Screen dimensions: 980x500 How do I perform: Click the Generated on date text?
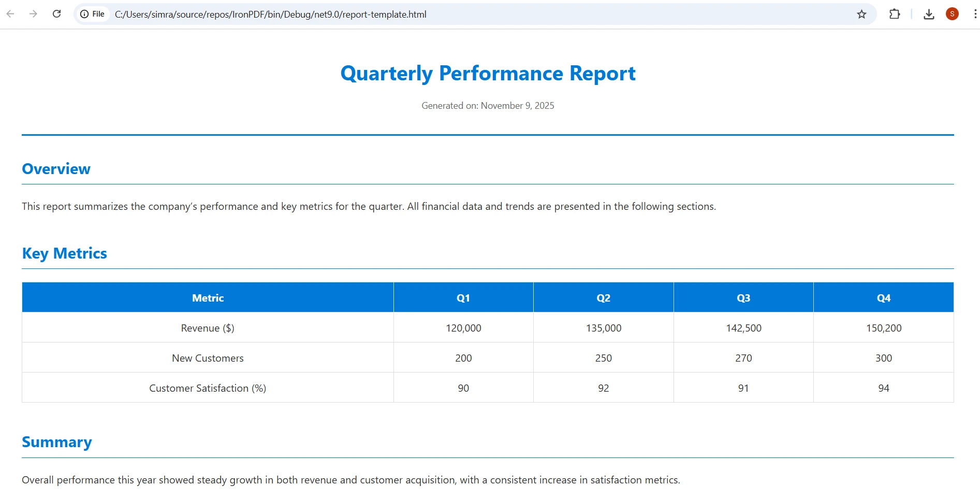[x=488, y=106]
